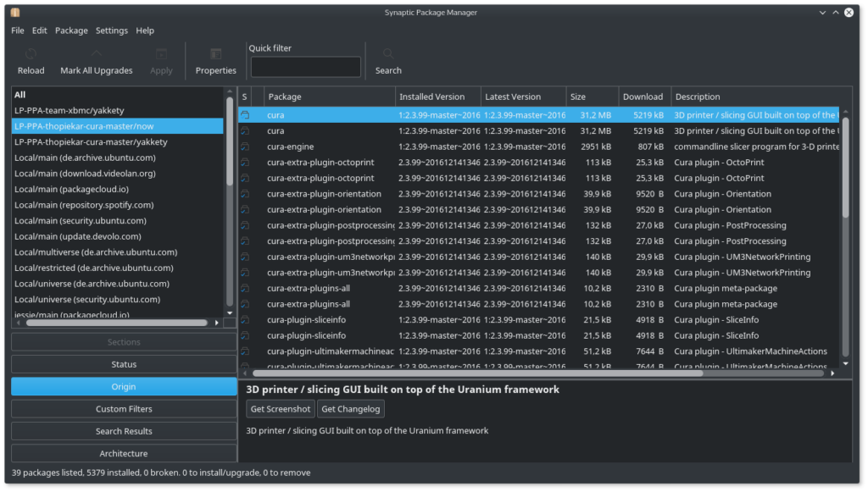Image resolution: width=868 pixels, height=492 pixels.
Task: Select Local/main (de.archive.ubuntu.com) origin
Action: pos(117,158)
